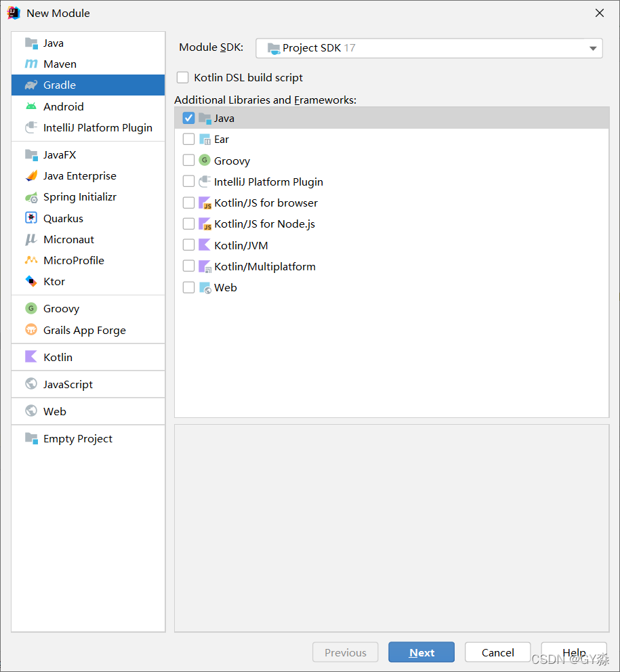Click the Spring Initializr leaf icon
This screenshot has width=620, height=672.
click(31, 197)
